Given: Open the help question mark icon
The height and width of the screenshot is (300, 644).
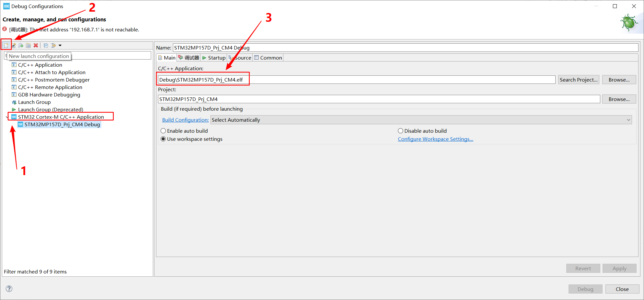Looking at the screenshot, I should [9, 289].
